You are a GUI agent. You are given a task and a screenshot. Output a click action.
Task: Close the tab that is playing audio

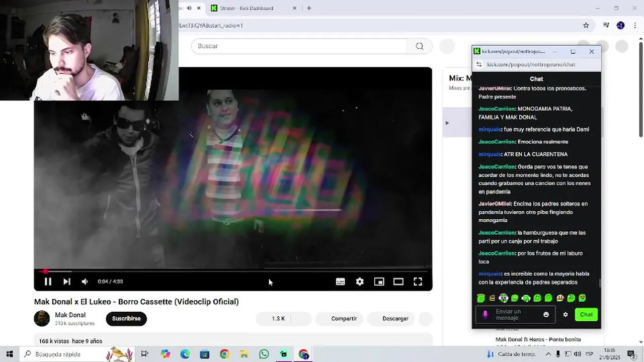(x=199, y=8)
